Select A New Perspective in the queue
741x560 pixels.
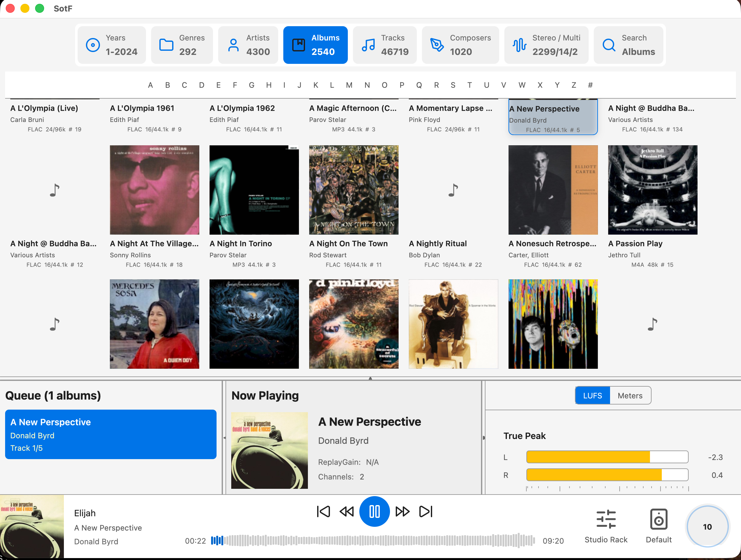111,435
